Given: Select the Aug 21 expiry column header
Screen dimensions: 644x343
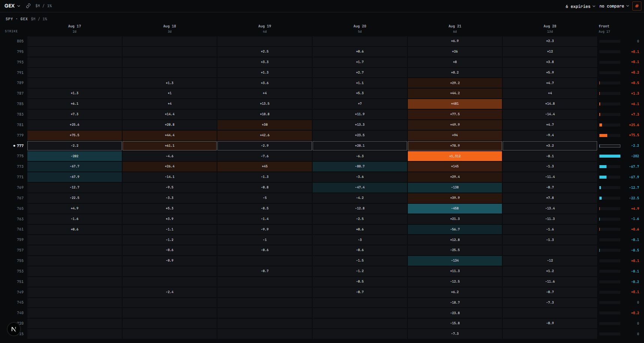Looking at the screenshot, I should (455, 29).
